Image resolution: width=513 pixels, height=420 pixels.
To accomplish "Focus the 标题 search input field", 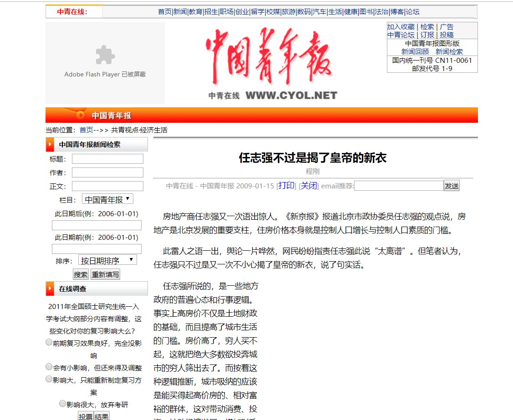I will (x=107, y=159).
